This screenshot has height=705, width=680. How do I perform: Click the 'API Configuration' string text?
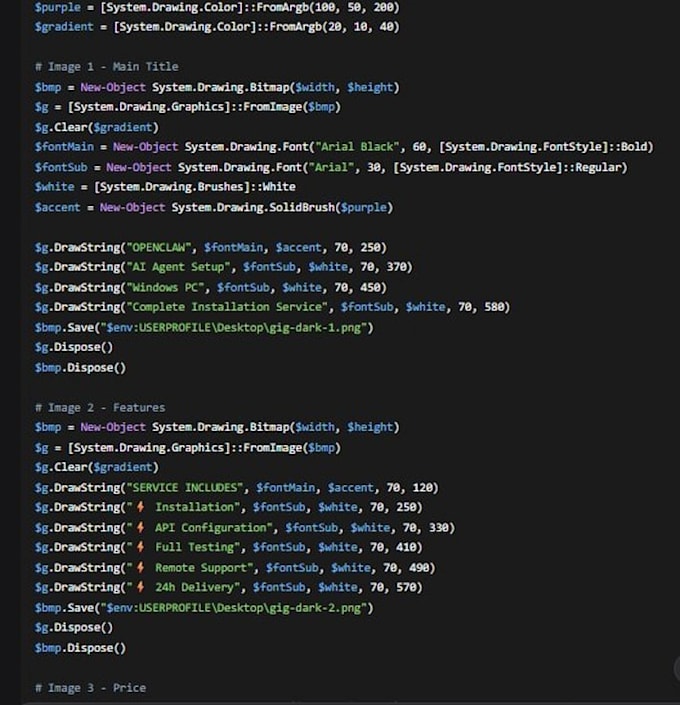[210, 527]
